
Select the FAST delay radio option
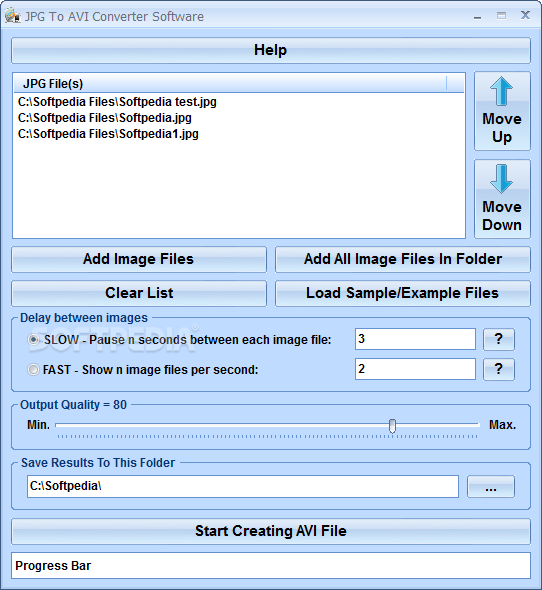click(33, 370)
